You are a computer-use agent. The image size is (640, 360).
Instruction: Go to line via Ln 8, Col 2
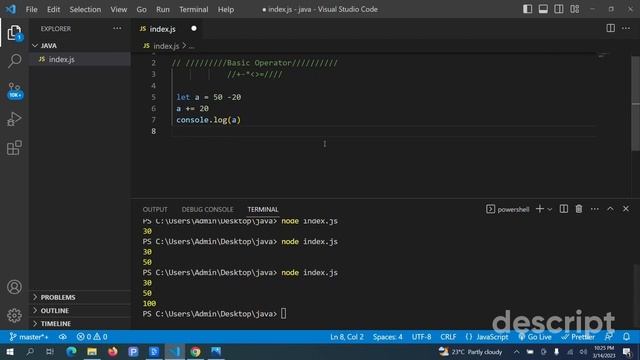coord(347,337)
